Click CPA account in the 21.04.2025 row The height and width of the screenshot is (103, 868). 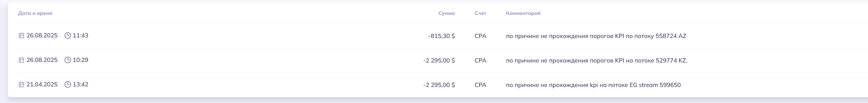[480, 85]
